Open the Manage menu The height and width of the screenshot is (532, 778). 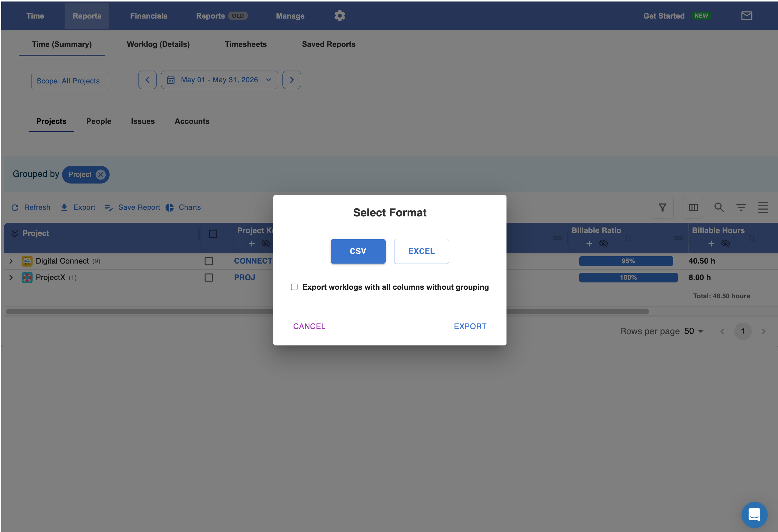coord(290,16)
